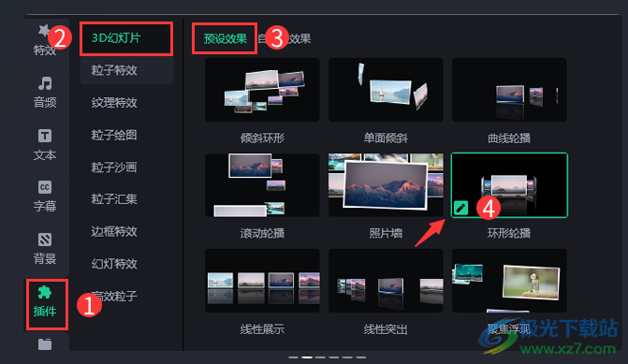Click the 照片墙 label text

(386, 233)
